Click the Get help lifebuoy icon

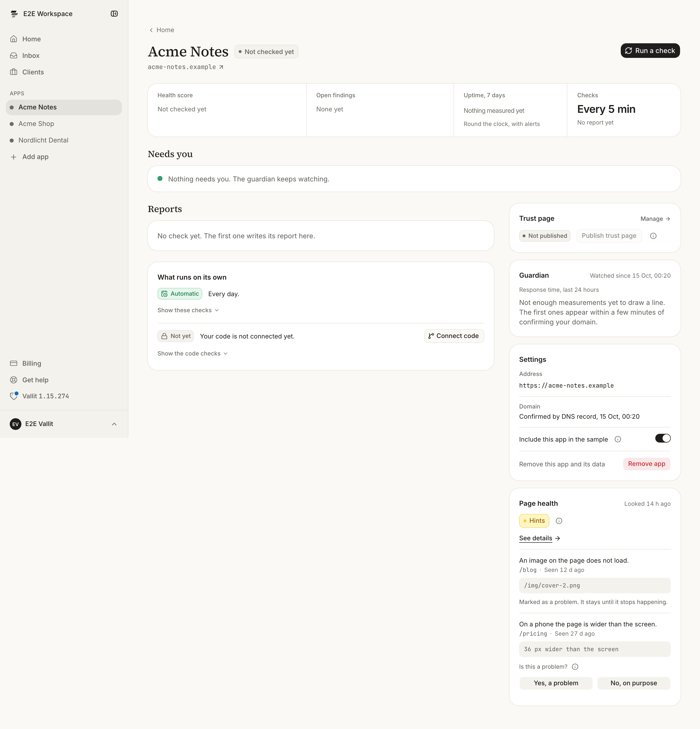point(14,380)
